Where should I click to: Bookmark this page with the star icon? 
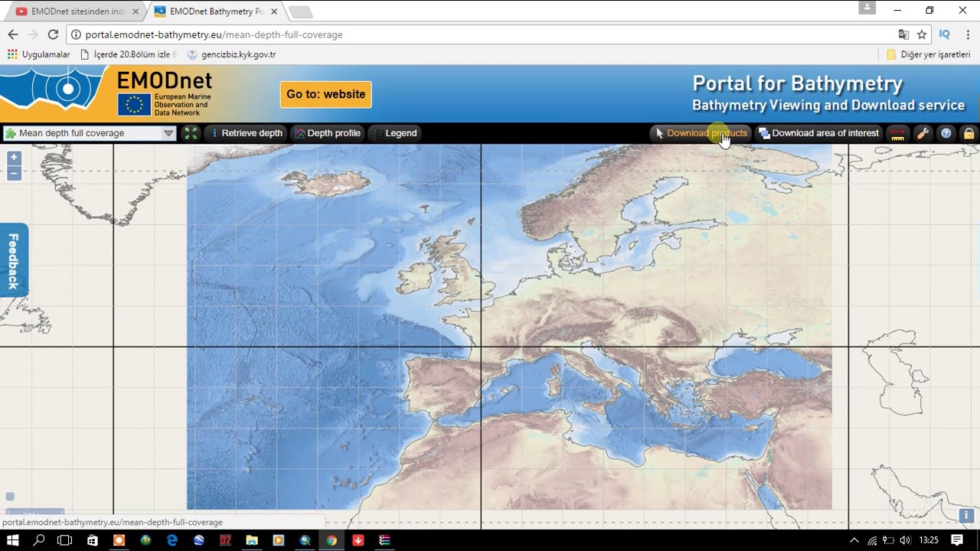[x=922, y=34]
